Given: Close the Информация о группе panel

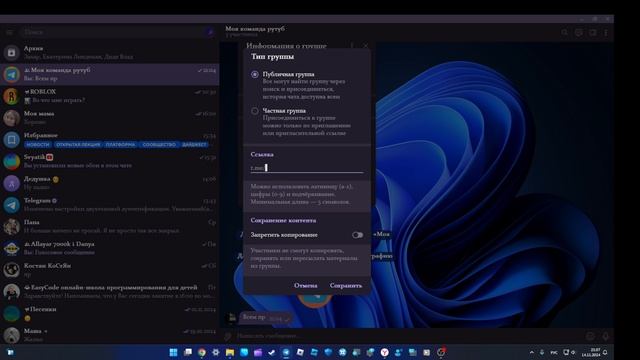Looking at the screenshot, I should coord(365,46).
